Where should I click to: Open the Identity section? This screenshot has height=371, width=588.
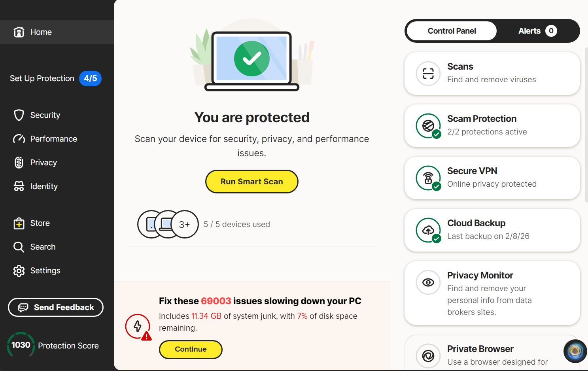43,186
